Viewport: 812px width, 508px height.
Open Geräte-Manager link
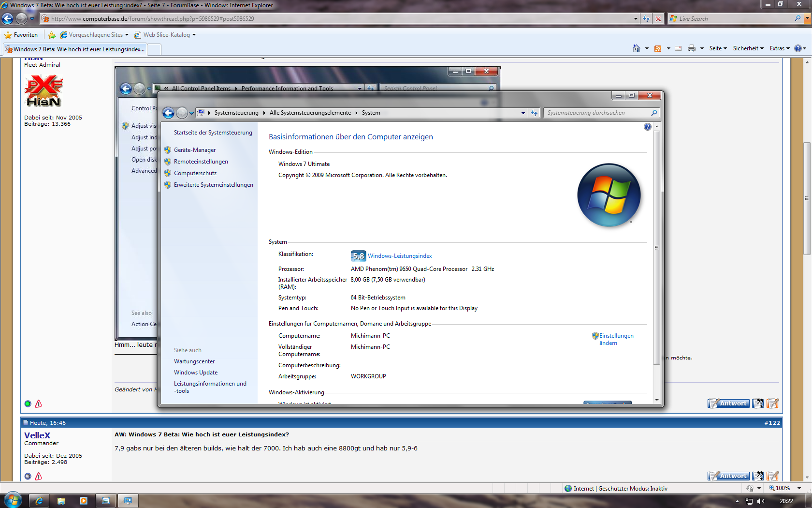(195, 150)
